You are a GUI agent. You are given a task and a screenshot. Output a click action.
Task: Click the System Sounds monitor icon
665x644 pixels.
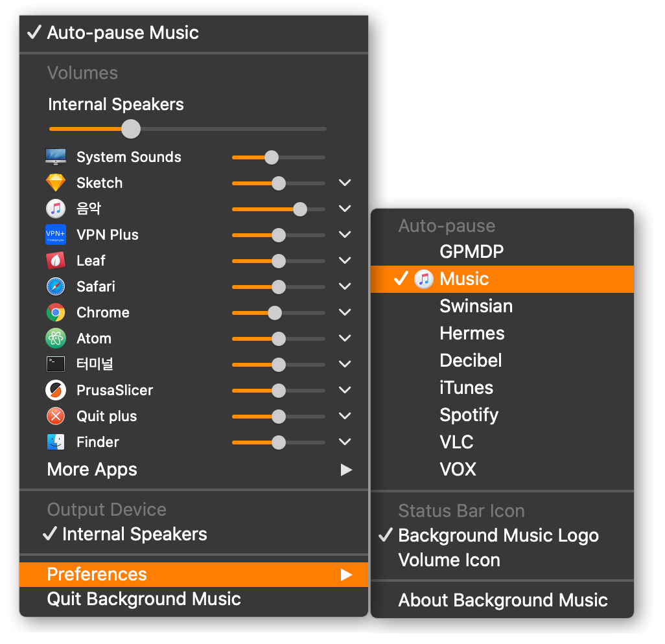(56, 157)
